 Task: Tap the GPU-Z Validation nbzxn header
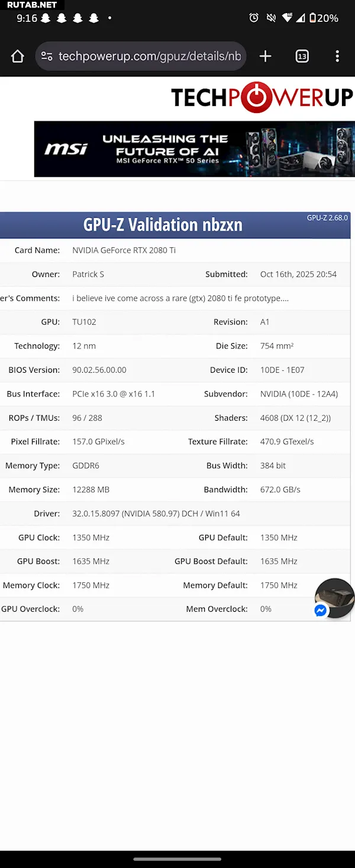[163, 225]
